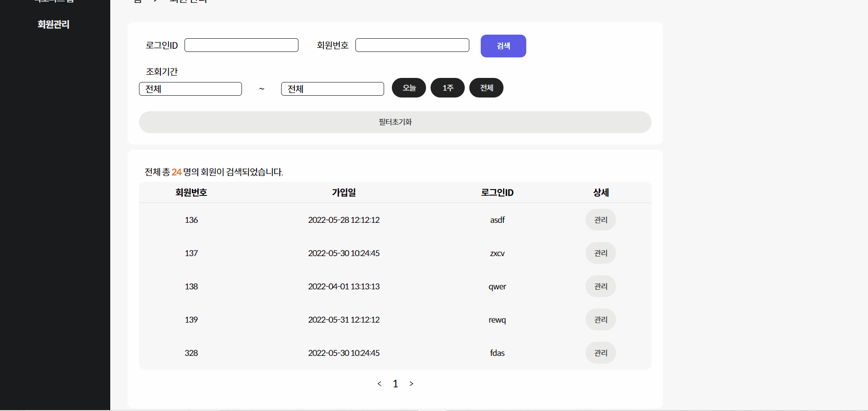Image resolution: width=868 pixels, height=411 pixels.
Task: Click the result count text showing 24
Action: [214, 172]
